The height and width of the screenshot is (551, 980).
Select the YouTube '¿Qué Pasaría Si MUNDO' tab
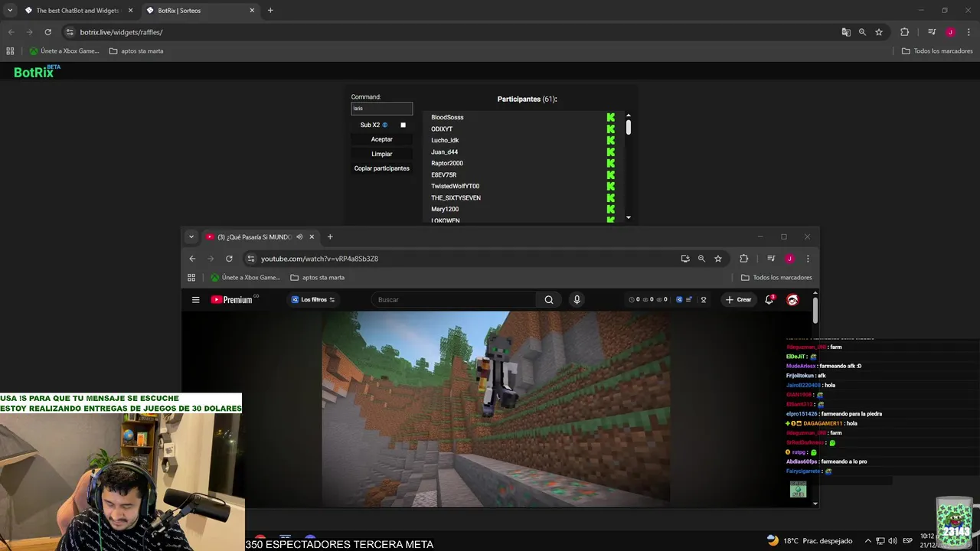(x=254, y=237)
